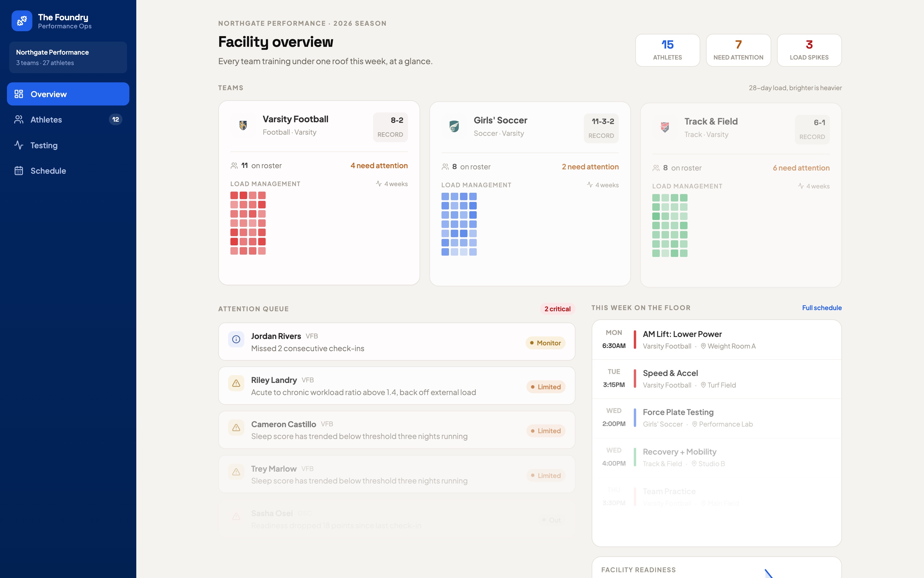924x578 pixels.
Task: Open Cameron Castillo name in attention queue
Action: tap(283, 424)
